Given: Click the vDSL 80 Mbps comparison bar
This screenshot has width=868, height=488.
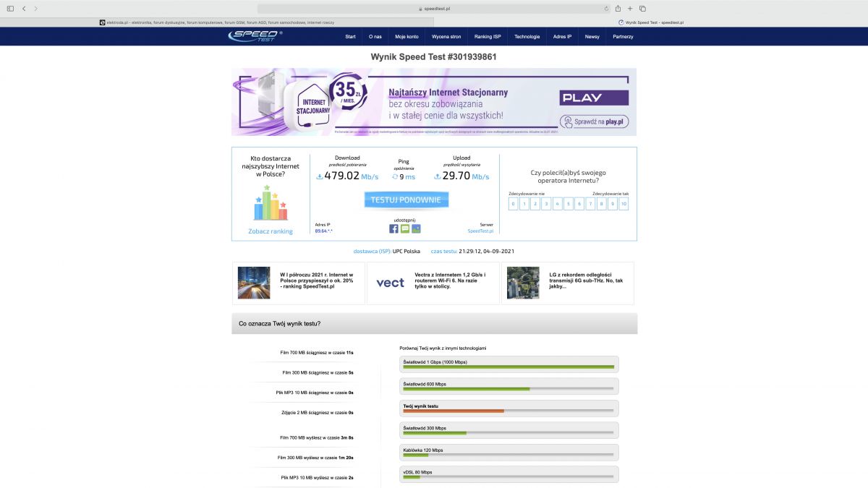Looking at the screenshot, I should (509, 474).
